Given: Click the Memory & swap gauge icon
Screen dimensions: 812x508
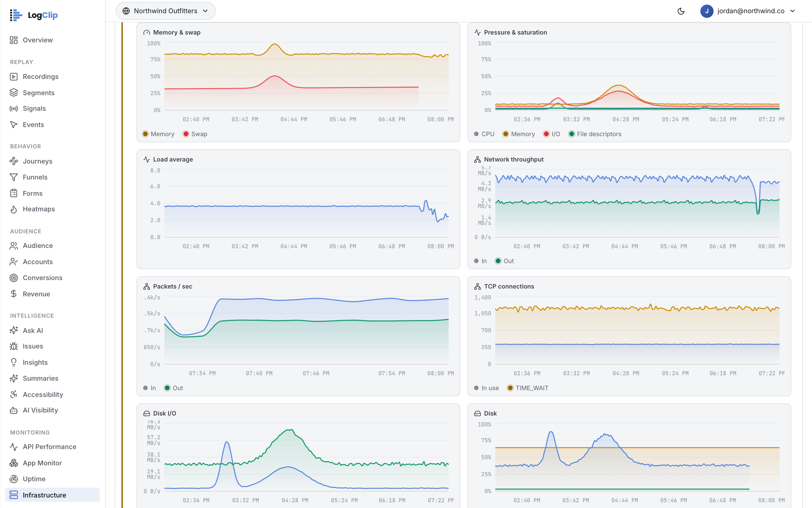Looking at the screenshot, I should coord(146,33).
